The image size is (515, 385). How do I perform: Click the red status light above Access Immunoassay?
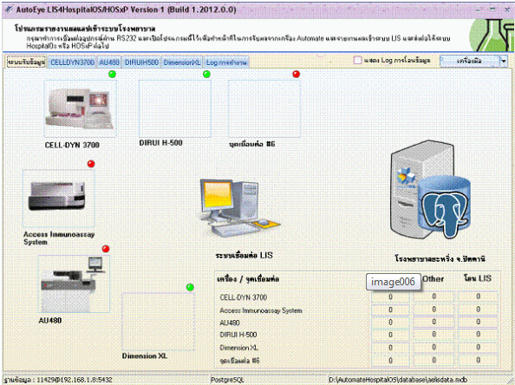pyautogui.click(x=91, y=164)
